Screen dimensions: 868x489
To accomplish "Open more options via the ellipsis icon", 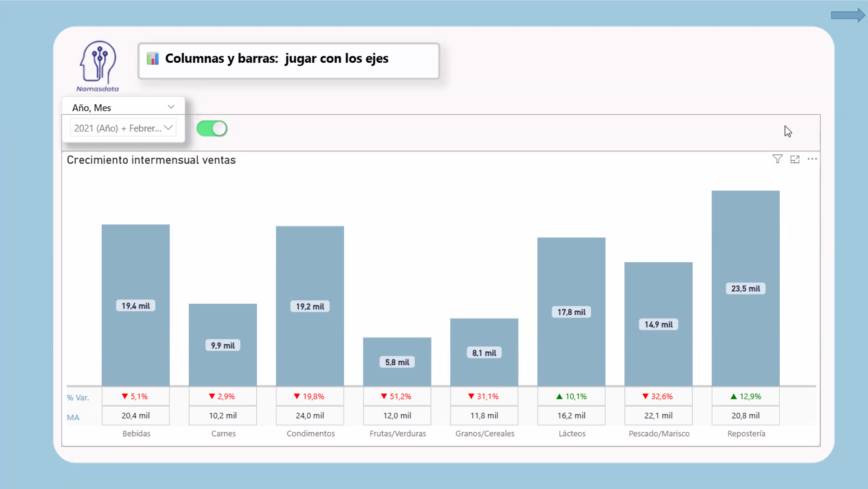I will pyautogui.click(x=813, y=159).
